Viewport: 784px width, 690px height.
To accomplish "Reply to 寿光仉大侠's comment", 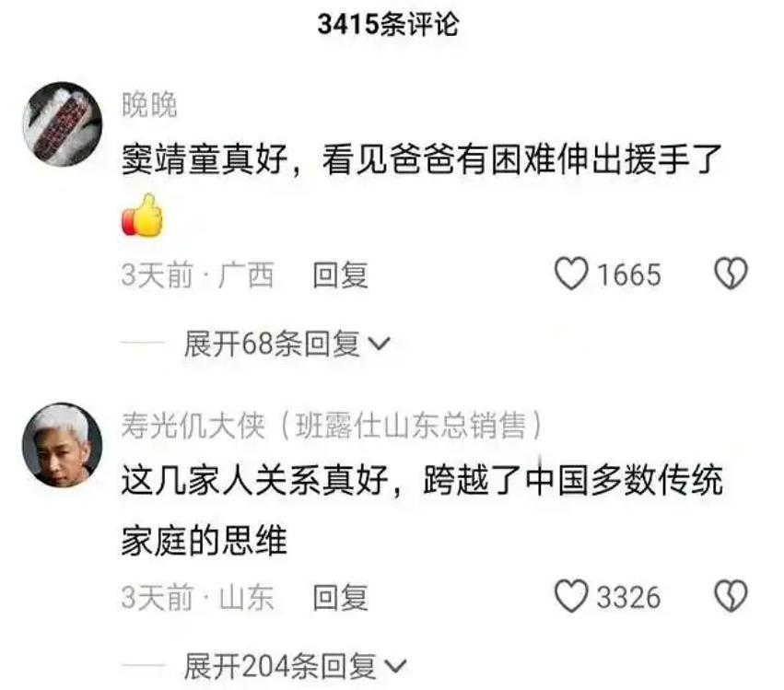I will click(341, 598).
